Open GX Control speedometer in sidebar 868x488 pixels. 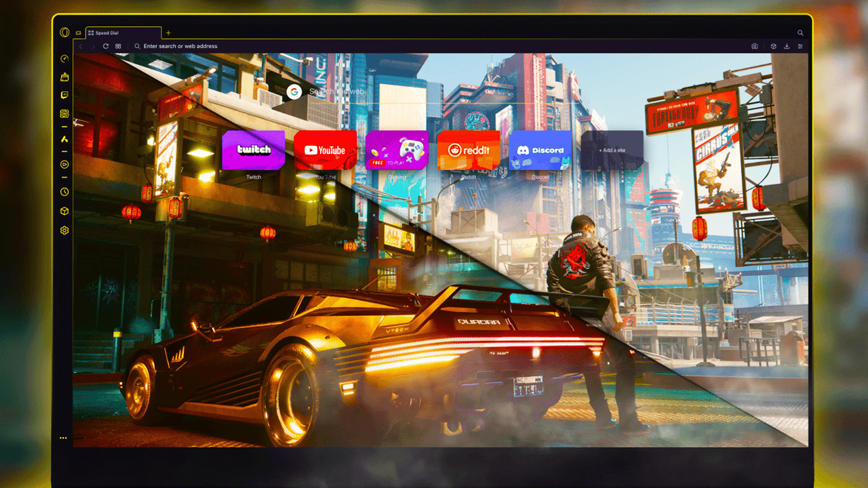pyautogui.click(x=64, y=59)
